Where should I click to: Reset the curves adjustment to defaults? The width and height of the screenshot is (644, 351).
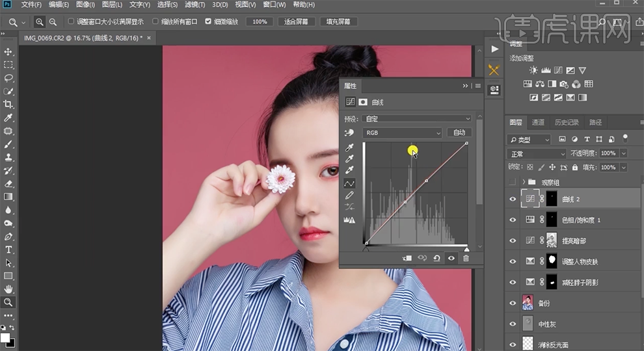pyautogui.click(x=436, y=258)
